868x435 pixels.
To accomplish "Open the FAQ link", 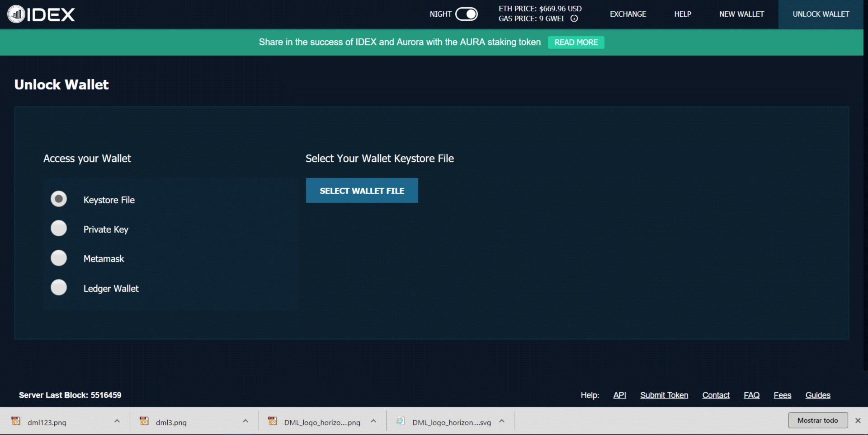I will pos(751,395).
